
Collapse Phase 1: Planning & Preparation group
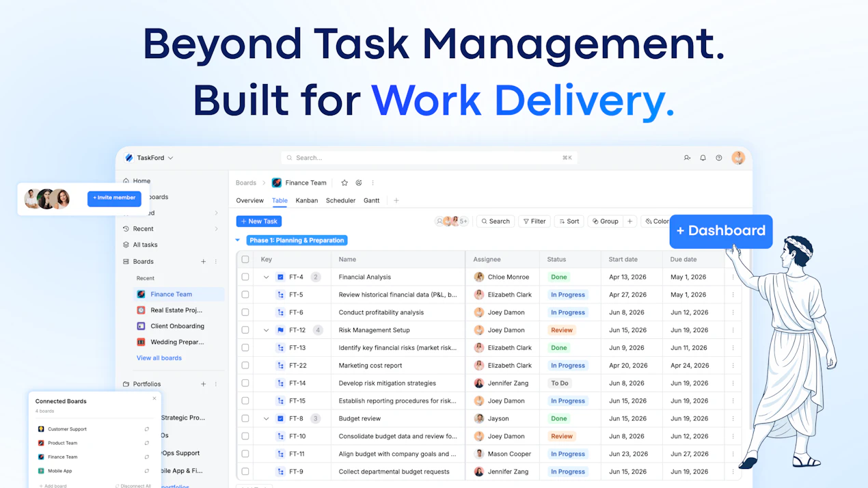point(238,241)
